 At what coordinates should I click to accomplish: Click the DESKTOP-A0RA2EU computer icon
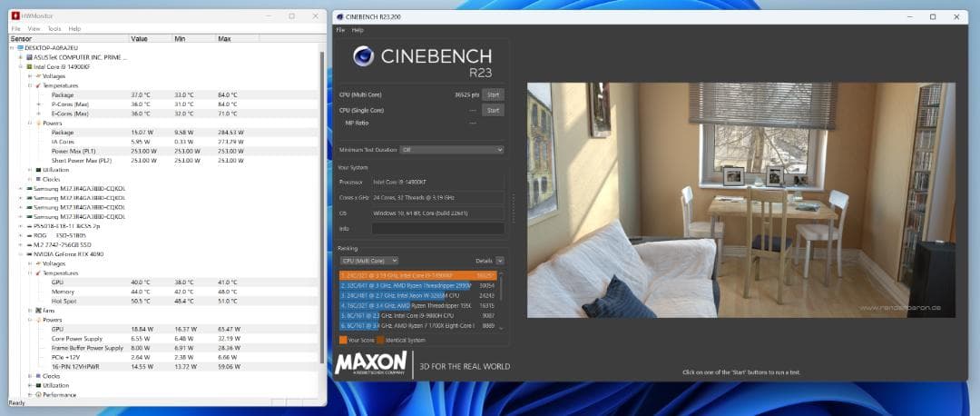tap(20, 48)
